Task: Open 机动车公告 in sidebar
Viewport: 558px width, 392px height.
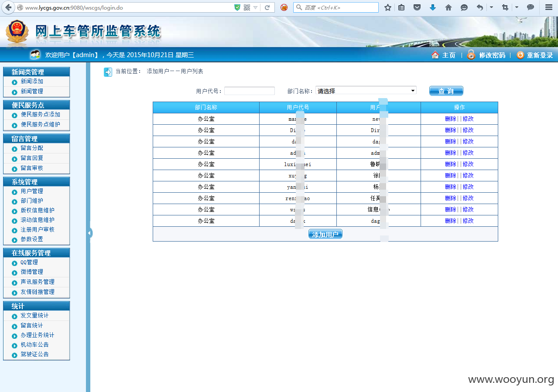Action: pyautogui.click(x=34, y=345)
